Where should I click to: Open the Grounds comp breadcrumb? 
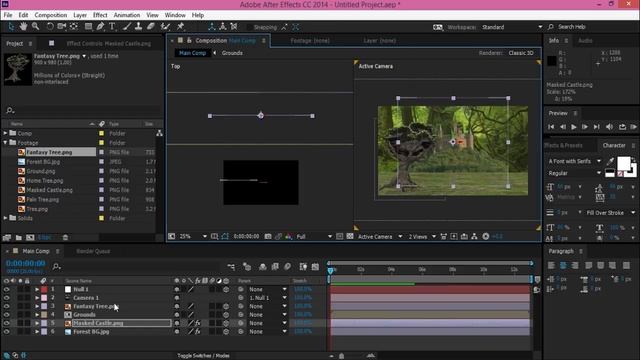(x=232, y=53)
